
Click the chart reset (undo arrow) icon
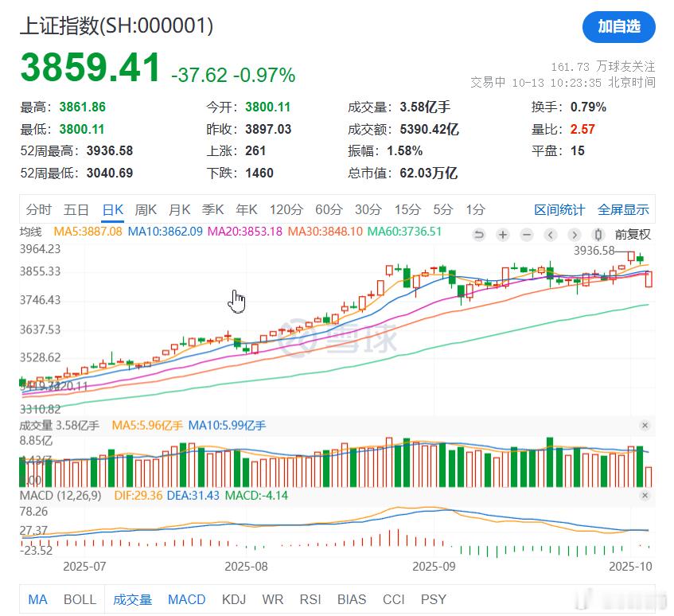point(478,235)
